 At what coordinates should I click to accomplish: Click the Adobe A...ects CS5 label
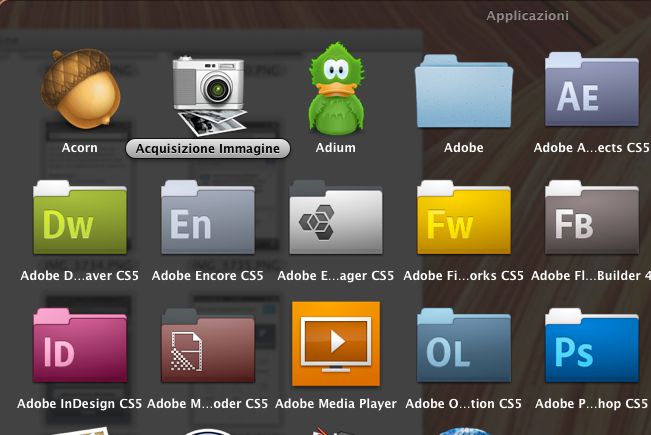pyautogui.click(x=592, y=148)
